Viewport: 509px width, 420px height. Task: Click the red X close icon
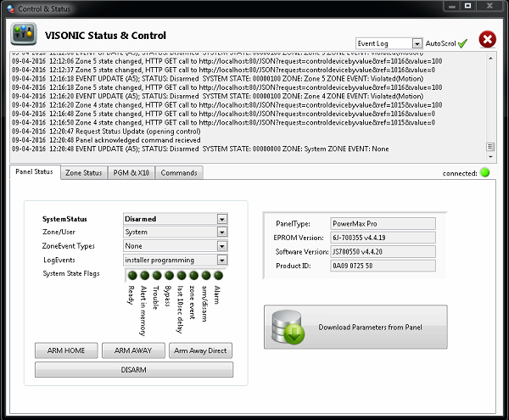tap(487, 40)
